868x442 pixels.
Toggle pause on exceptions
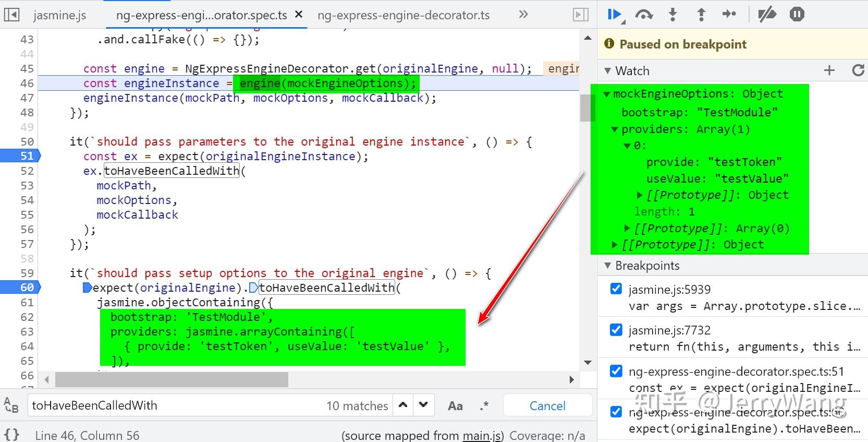(797, 15)
